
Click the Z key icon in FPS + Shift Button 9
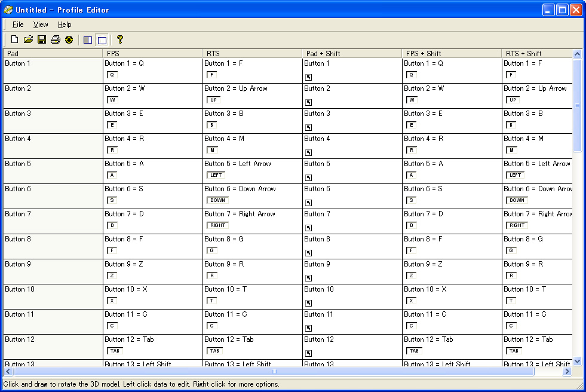[x=412, y=275]
